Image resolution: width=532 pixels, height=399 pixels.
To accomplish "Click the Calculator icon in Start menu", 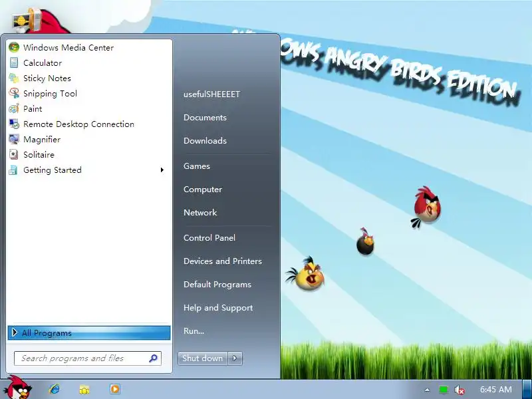I will (14, 63).
